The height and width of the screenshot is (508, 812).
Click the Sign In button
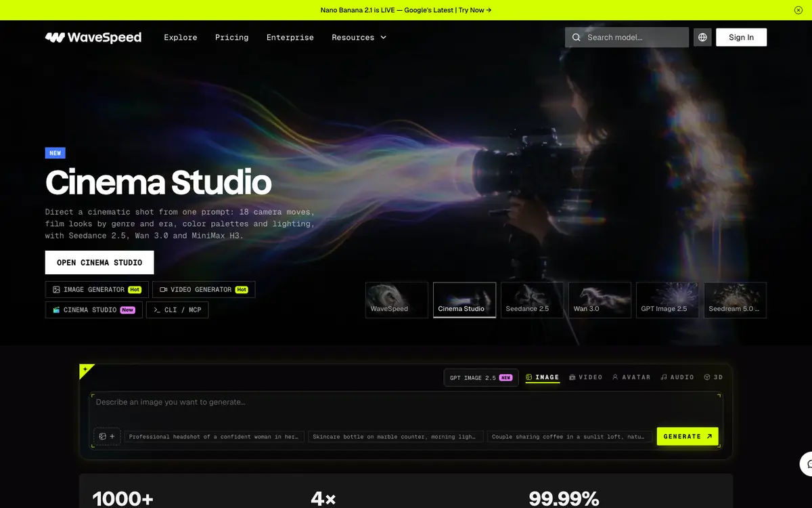click(741, 37)
